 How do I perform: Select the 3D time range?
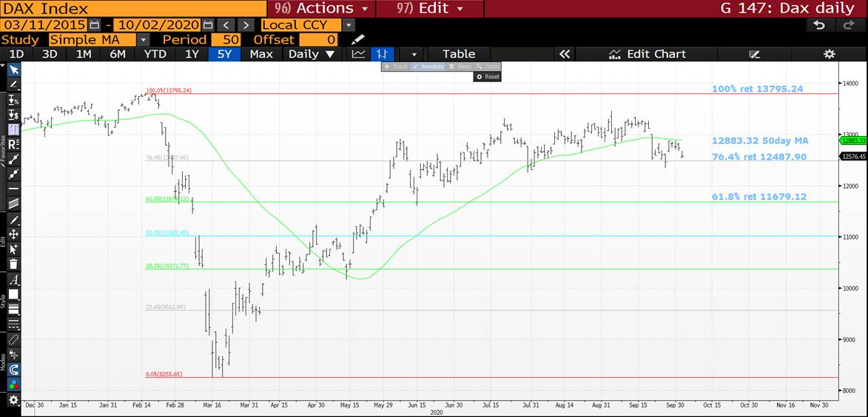pyautogui.click(x=50, y=54)
